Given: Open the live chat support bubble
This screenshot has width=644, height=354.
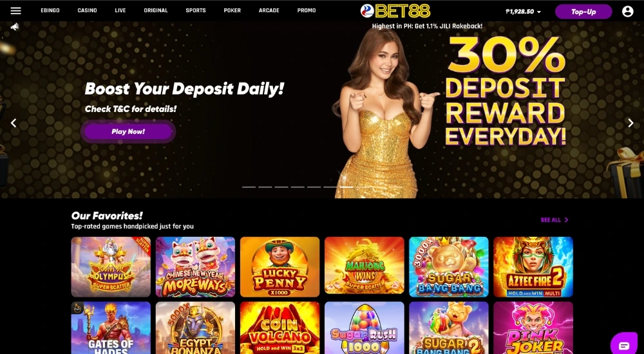Looking at the screenshot, I should coord(623,344).
